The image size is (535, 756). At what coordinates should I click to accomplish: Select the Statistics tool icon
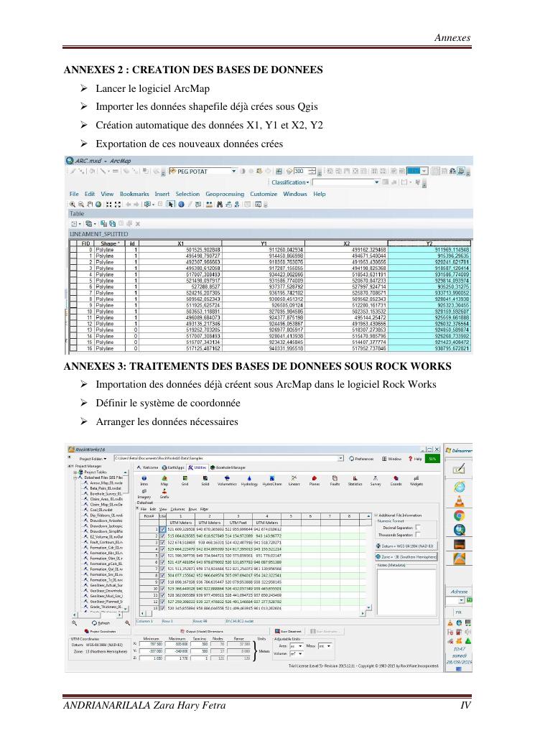point(355,480)
